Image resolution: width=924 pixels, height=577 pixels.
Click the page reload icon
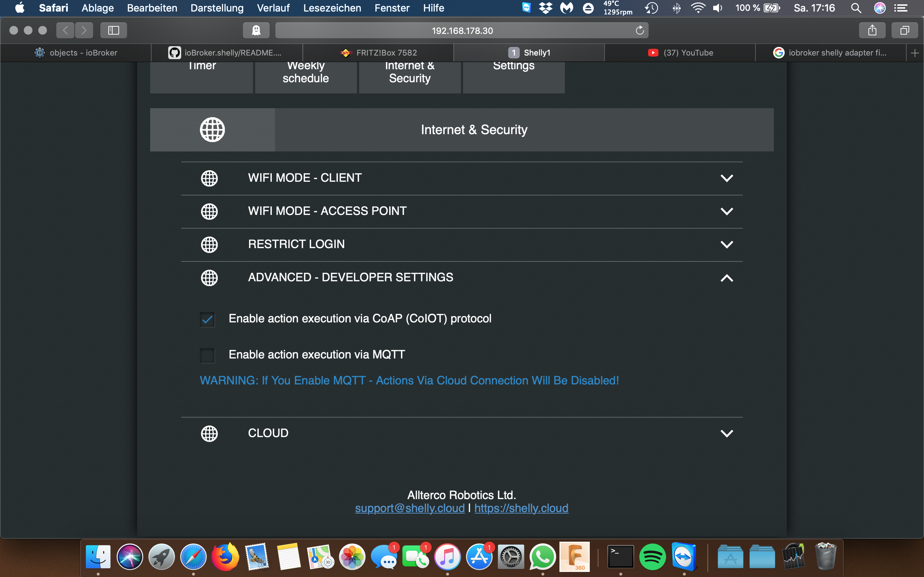pos(640,30)
